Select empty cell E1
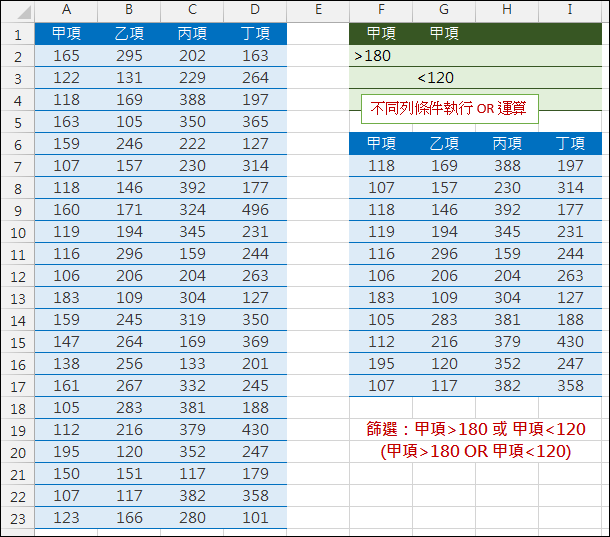610x537 pixels. tap(318, 34)
